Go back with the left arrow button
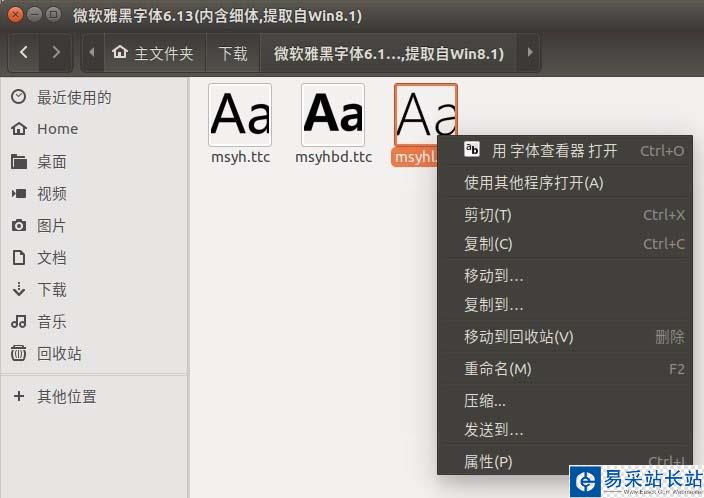The height and width of the screenshot is (498, 704). pyautogui.click(x=24, y=53)
